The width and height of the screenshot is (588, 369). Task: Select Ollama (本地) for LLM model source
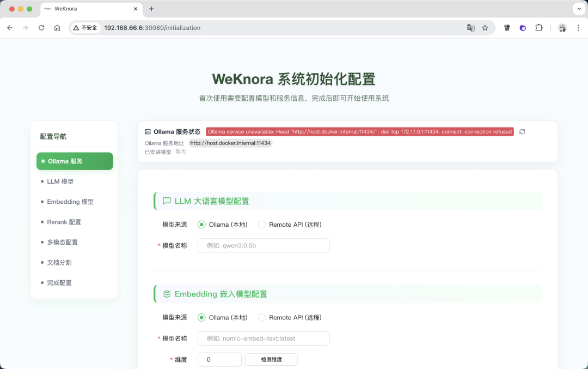[223, 225]
